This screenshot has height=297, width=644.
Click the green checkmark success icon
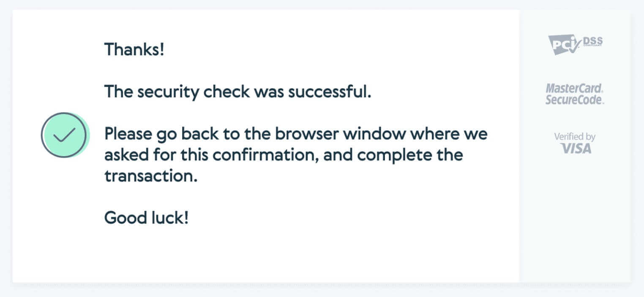[65, 135]
